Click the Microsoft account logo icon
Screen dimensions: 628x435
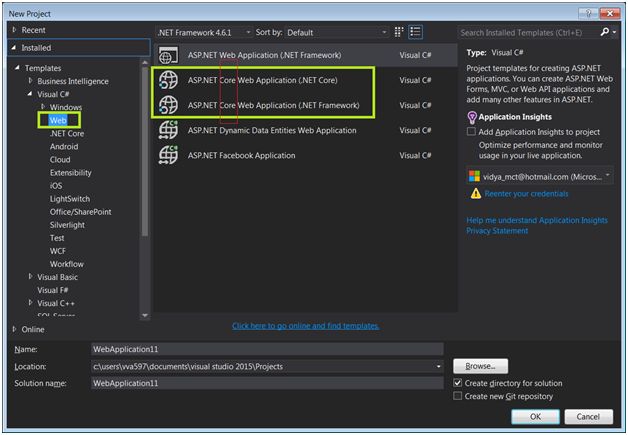(474, 176)
